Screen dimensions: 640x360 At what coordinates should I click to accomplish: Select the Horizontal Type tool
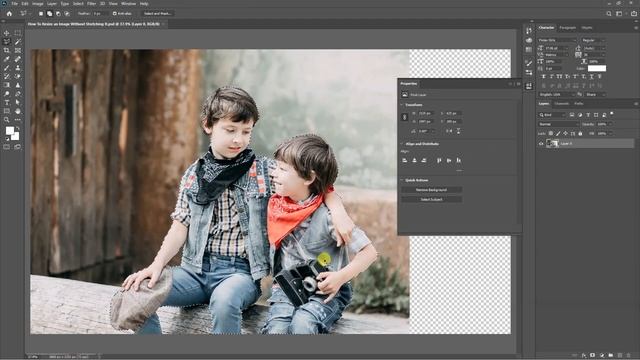[7, 102]
